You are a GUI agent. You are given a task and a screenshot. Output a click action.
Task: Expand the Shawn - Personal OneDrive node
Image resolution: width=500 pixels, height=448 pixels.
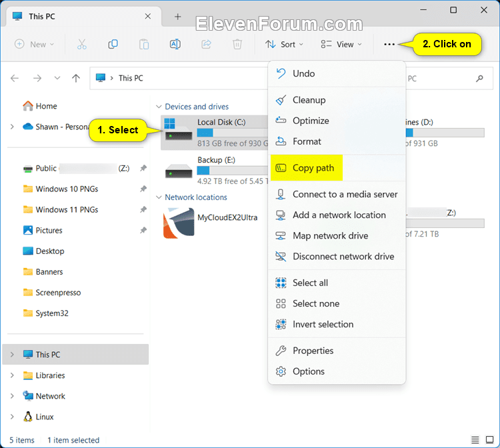click(12, 127)
